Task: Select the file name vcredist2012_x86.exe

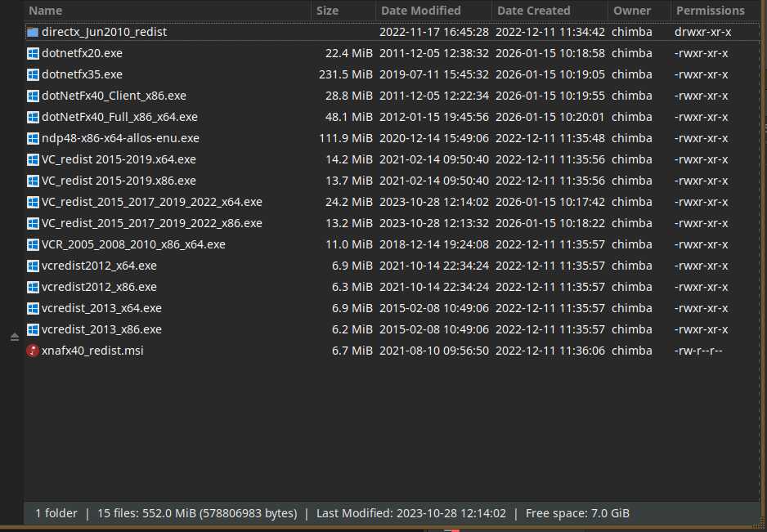Action: pyautogui.click(x=99, y=287)
